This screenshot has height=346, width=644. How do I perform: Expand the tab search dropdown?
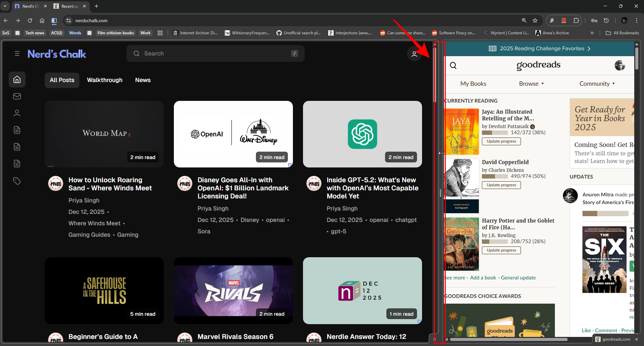point(5,6)
